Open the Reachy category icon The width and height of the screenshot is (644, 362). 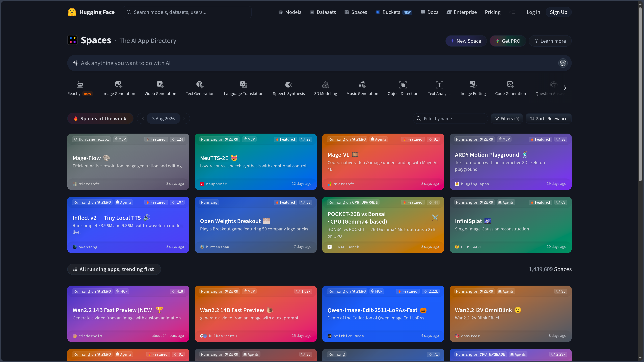click(x=80, y=85)
